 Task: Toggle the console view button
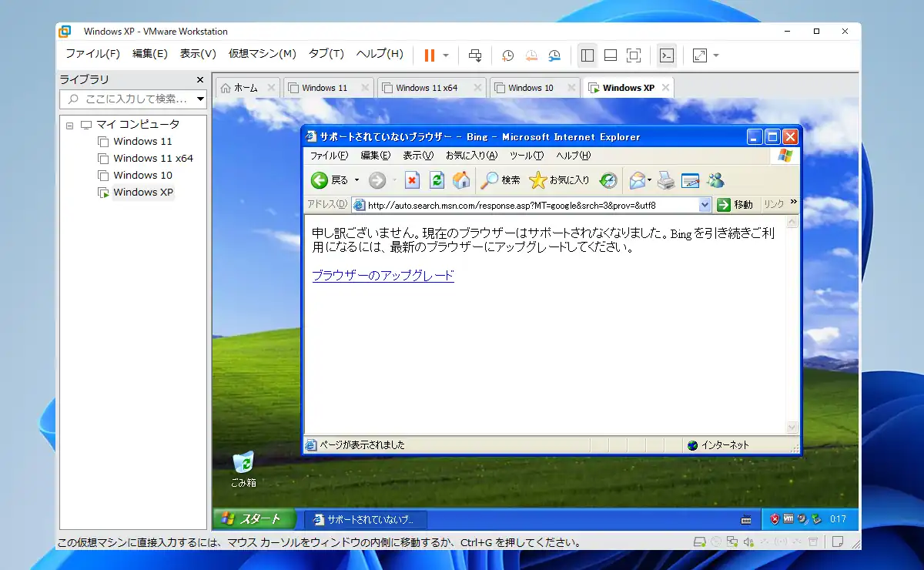[667, 55]
